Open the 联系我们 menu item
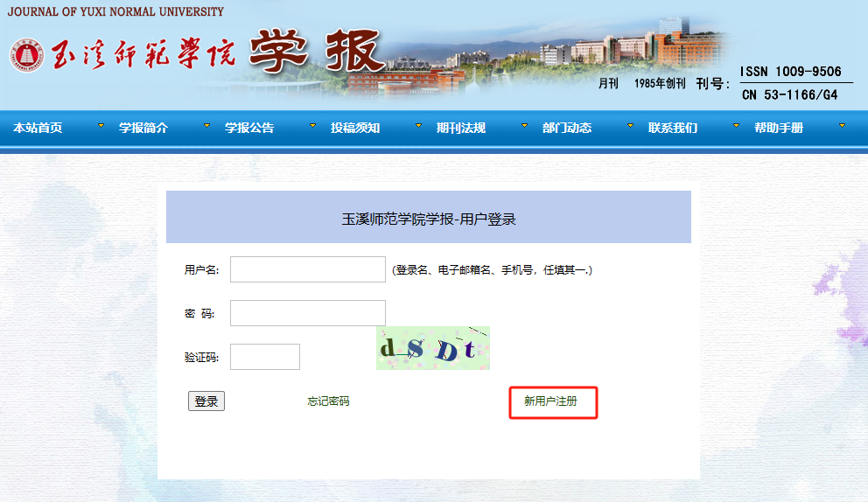 673,128
